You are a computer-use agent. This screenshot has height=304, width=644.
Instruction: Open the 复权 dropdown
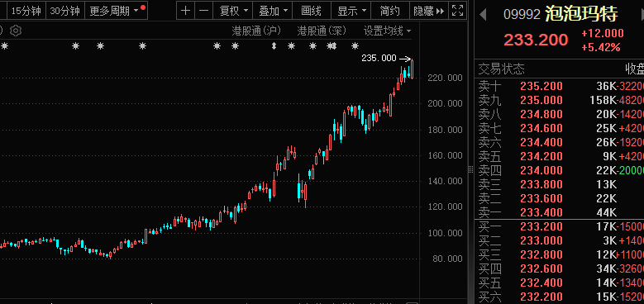[234, 11]
